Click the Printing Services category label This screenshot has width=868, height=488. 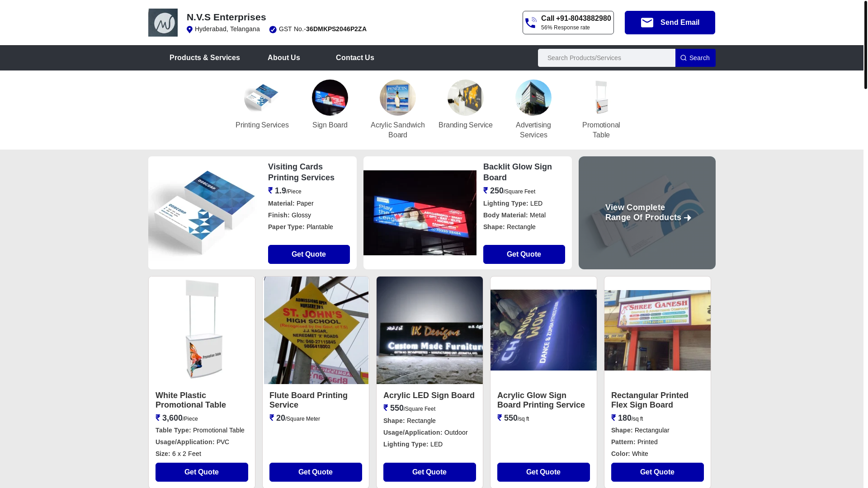[262, 125]
